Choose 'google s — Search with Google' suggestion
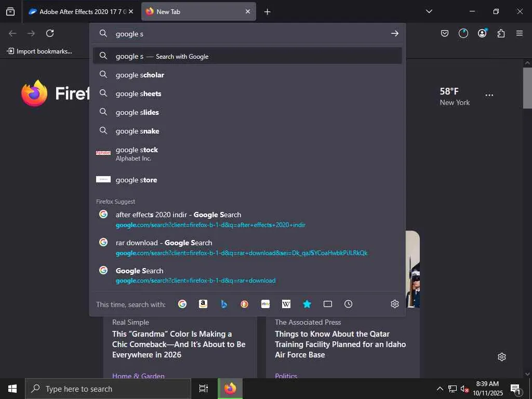532x399 pixels. [247, 56]
